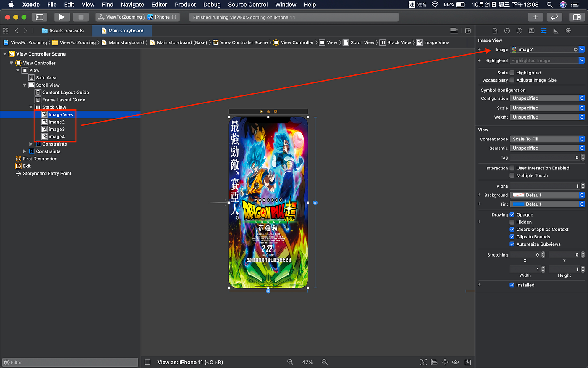The width and height of the screenshot is (588, 368).
Task: Select image3 in the document outline
Action: click(57, 129)
